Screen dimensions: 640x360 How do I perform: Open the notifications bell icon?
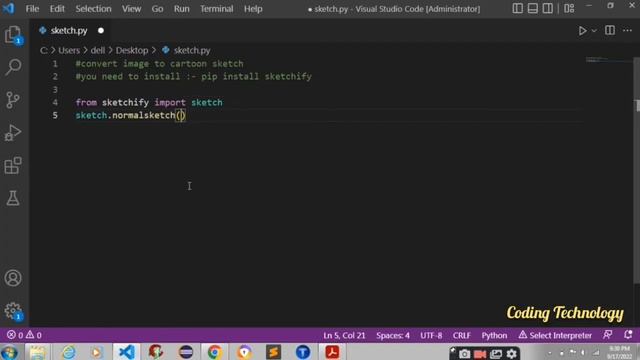point(628,335)
